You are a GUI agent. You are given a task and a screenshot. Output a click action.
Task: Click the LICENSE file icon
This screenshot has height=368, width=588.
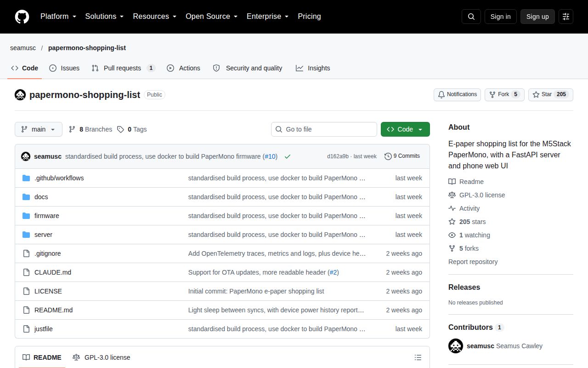click(x=26, y=291)
